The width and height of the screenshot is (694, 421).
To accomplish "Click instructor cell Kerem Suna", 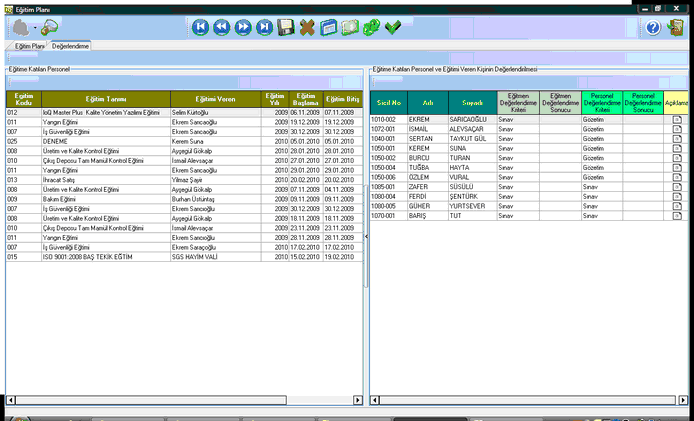I will pyautogui.click(x=216, y=141).
